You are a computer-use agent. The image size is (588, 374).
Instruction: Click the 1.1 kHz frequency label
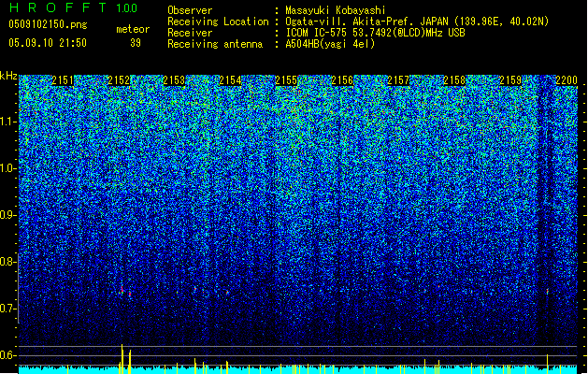pos(7,122)
